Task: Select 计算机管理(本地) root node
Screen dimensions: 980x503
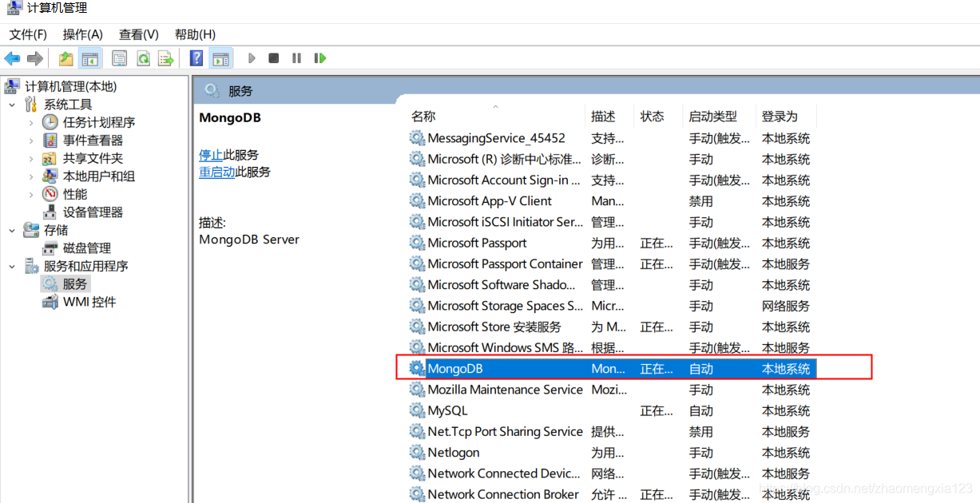Action: coord(70,86)
